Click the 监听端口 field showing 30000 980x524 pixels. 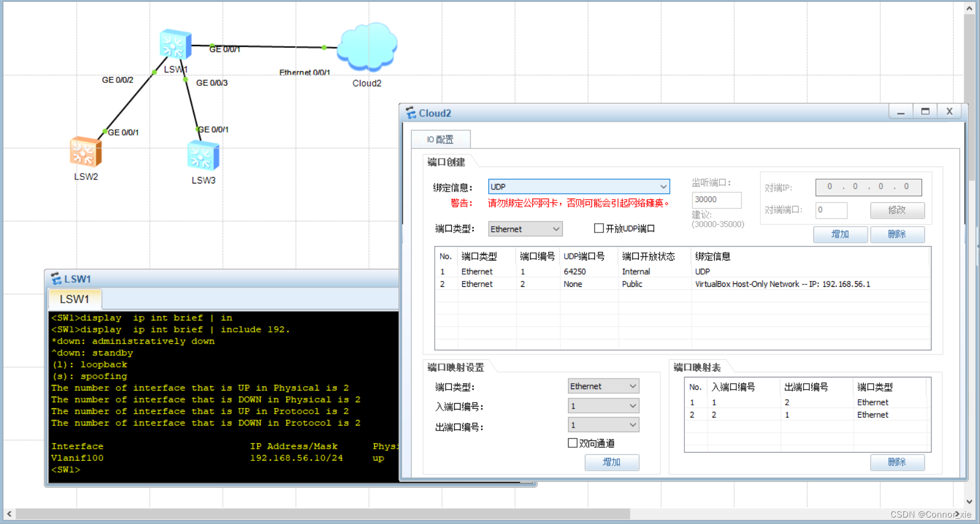tap(716, 200)
